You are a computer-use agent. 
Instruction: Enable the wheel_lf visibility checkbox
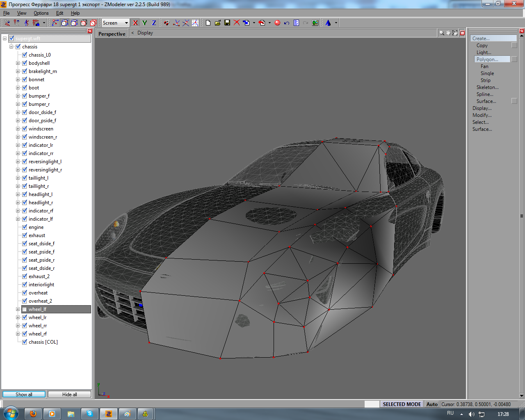[24, 309]
